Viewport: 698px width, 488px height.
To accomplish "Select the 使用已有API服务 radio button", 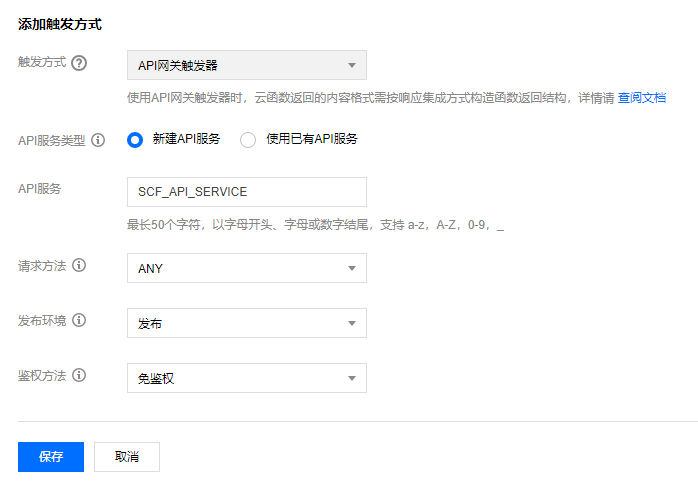I will pyautogui.click(x=248, y=140).
